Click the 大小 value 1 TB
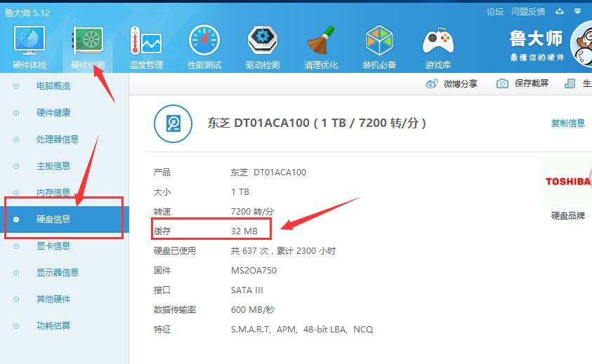Image resolution: width=592 pixels, height=364 pixels. [240, 192]
